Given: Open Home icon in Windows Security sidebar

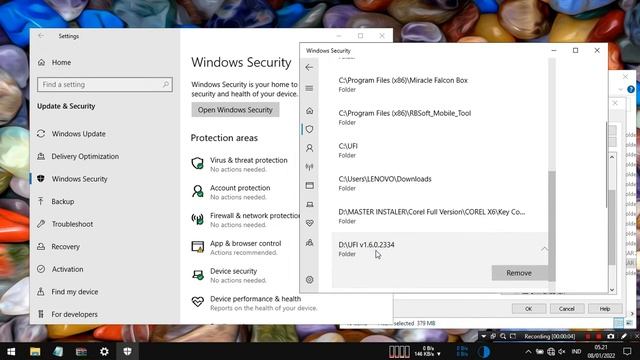Looking at the screenshot, I should tap(309, 111).
